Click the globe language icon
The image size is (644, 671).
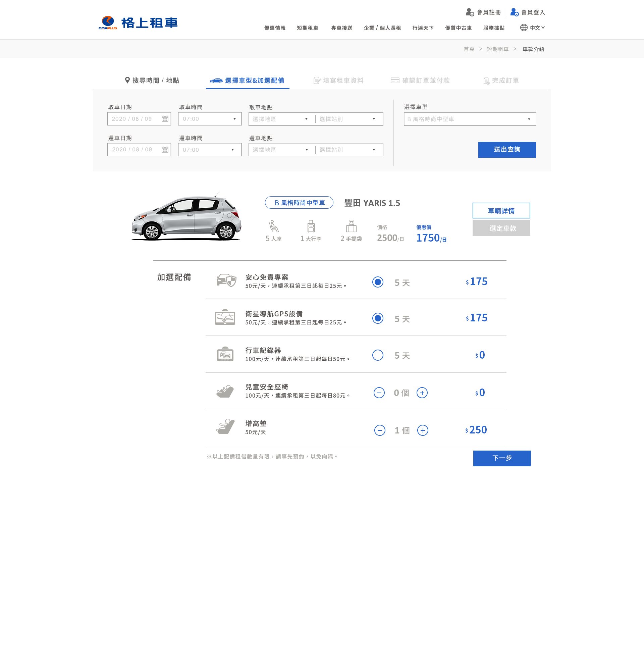pos(524,28)
